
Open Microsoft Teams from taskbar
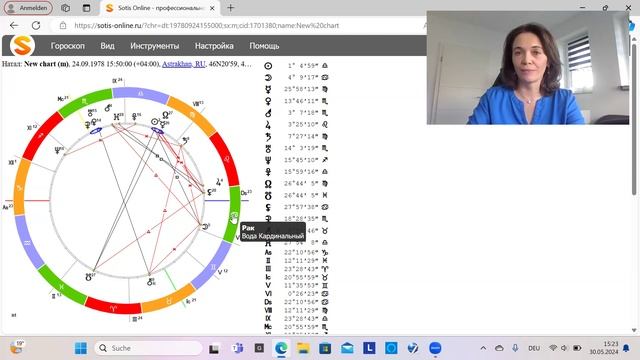click(x=237, y=348)
